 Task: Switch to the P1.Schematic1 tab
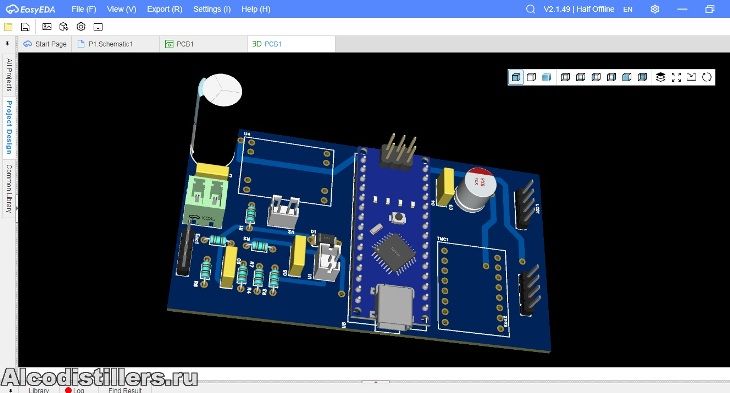click(x=110, y=44)
